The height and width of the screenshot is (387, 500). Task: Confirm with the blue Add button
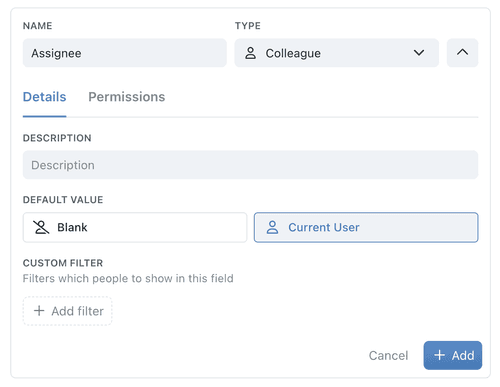[453, 355]
